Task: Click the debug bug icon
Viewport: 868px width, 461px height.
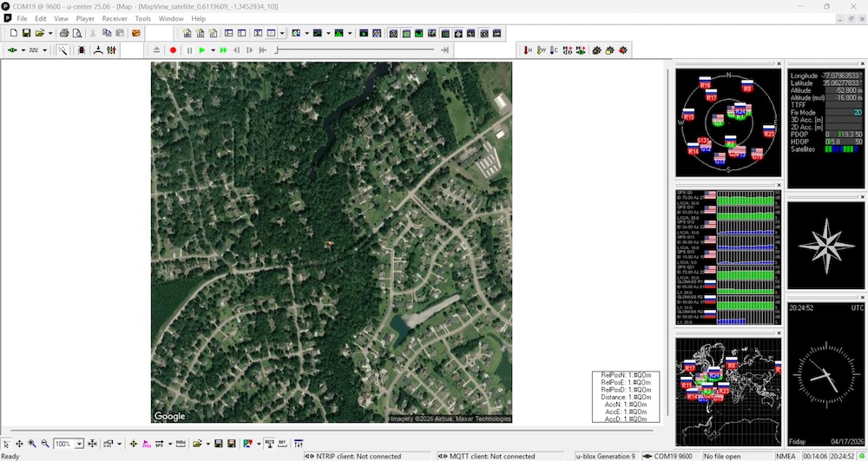Action: tap(82, 50)
